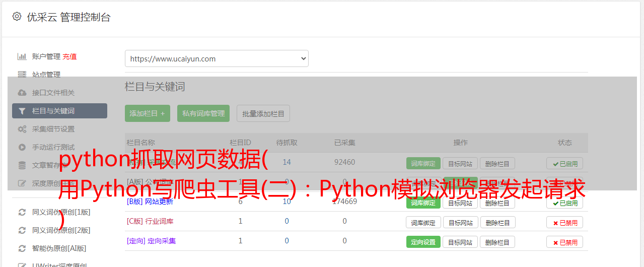The width and height of the screenshot is (644, 267).
Task: Select the active 栏目与关键词 menu item
Action: 59,111
